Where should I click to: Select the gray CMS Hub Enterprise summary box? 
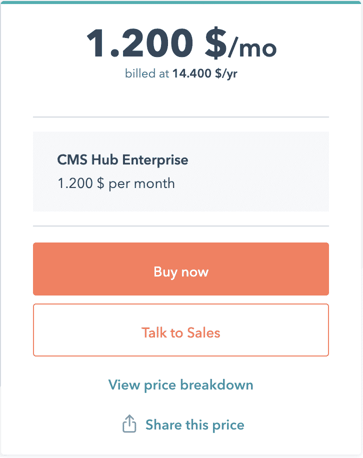(x=181, y=171)
